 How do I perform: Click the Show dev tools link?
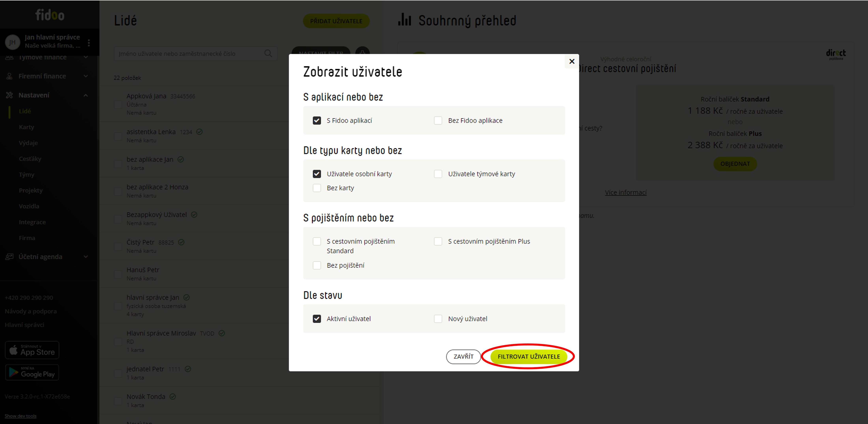[21, 416]
